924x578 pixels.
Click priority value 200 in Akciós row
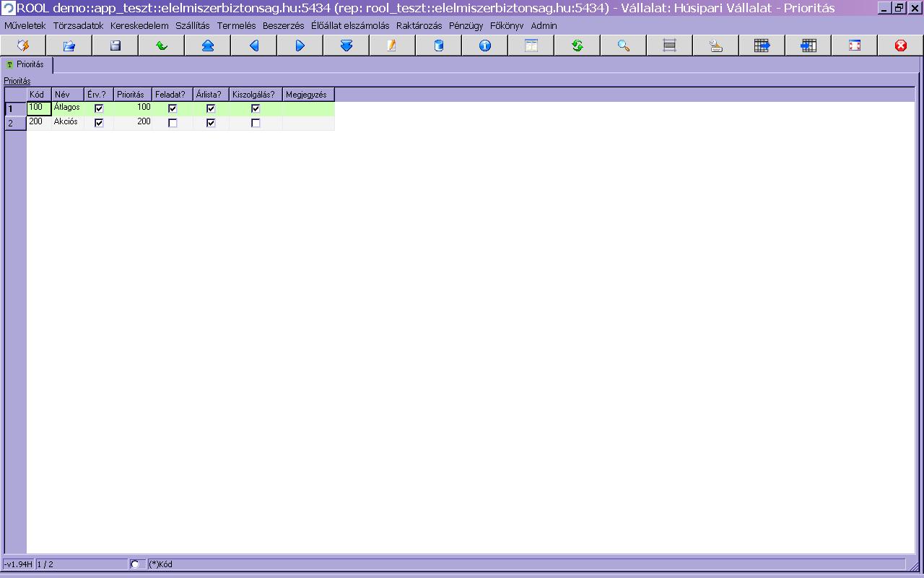click(133, 123)
